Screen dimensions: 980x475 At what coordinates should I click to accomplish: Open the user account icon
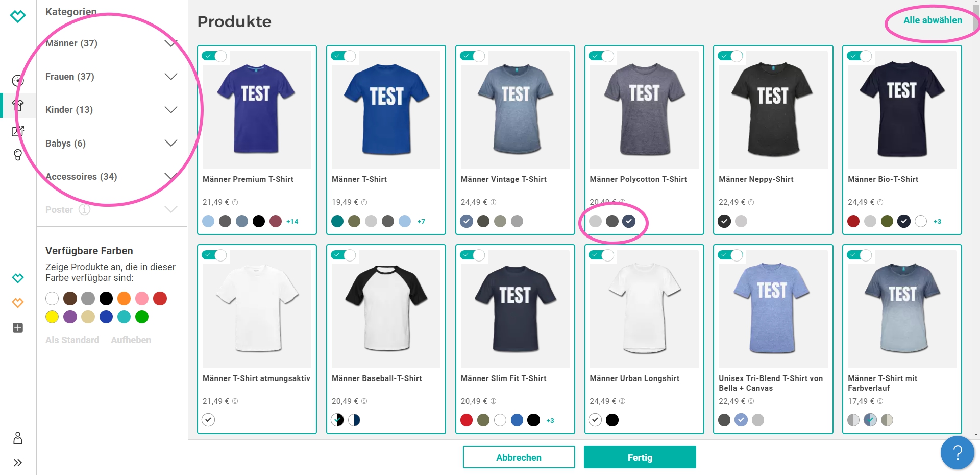point(18,438)
